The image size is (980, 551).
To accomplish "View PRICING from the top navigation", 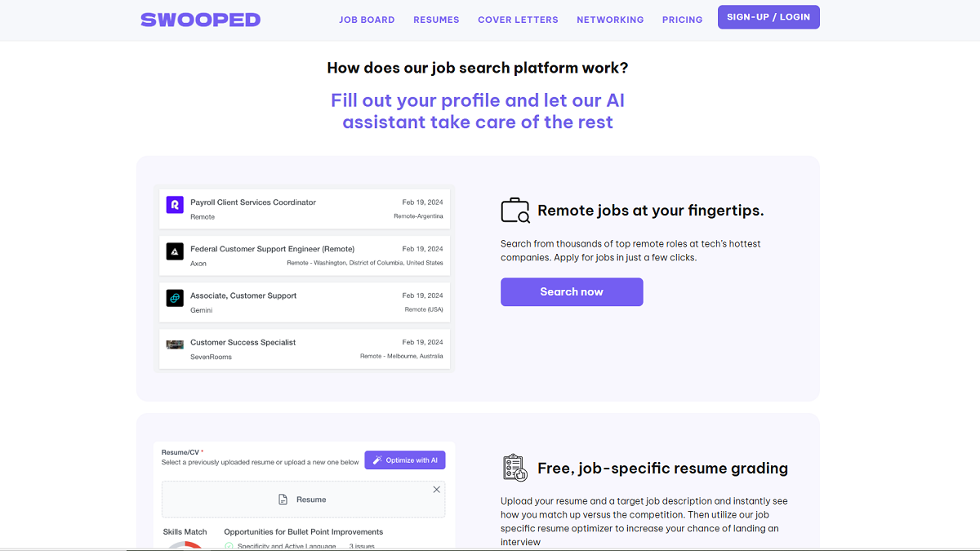I will click(682, 20).
